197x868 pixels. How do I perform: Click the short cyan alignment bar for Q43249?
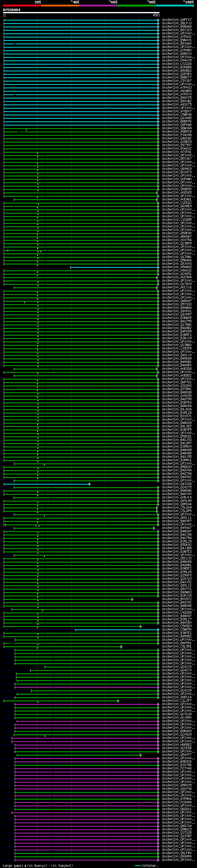pos(47,484)
